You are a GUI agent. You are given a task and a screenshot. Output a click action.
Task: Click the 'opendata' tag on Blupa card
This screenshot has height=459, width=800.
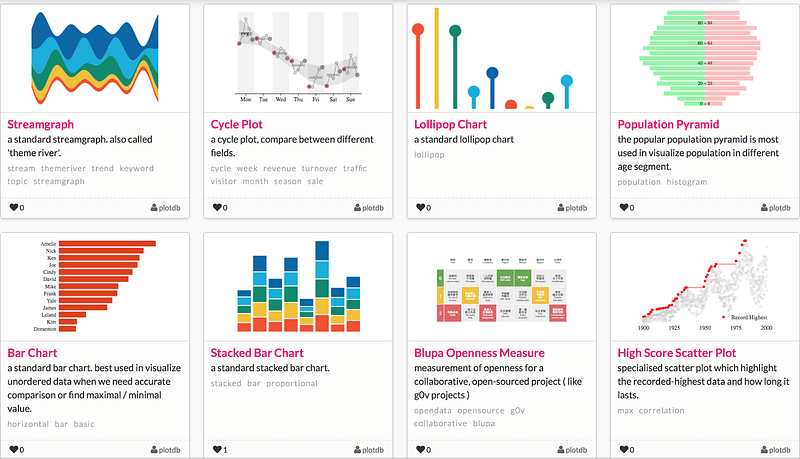coord(434,410)
